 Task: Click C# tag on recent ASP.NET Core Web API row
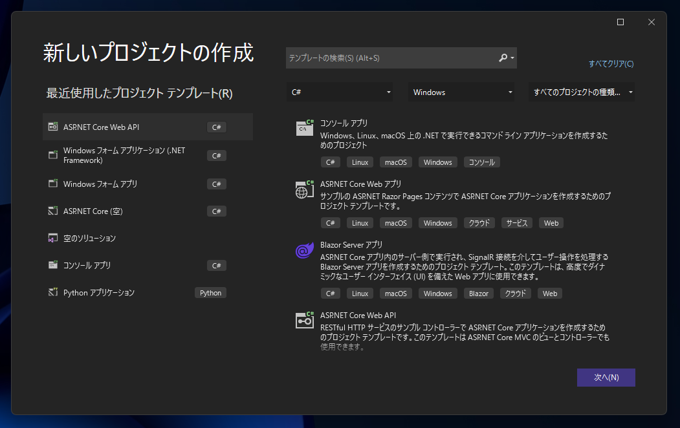[x=216, y=127]
